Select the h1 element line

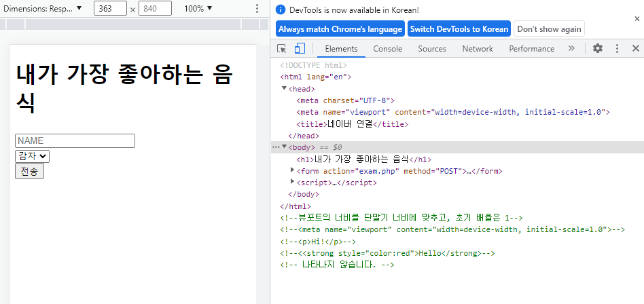tap(363, 159)
